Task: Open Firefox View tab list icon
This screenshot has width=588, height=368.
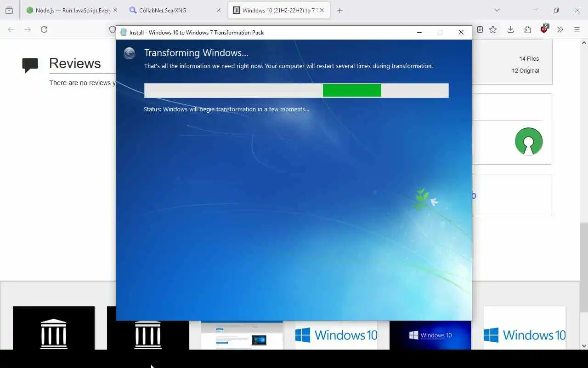Action: [x=9, y=10]
